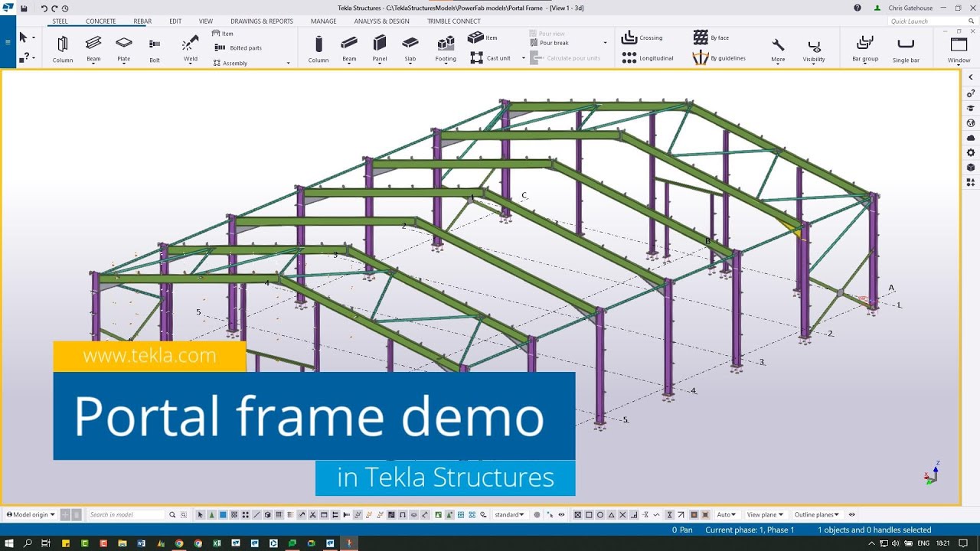Select the steel Column tool
The height and width of the screenshot is (551, 980).
(x=63, y=49)
